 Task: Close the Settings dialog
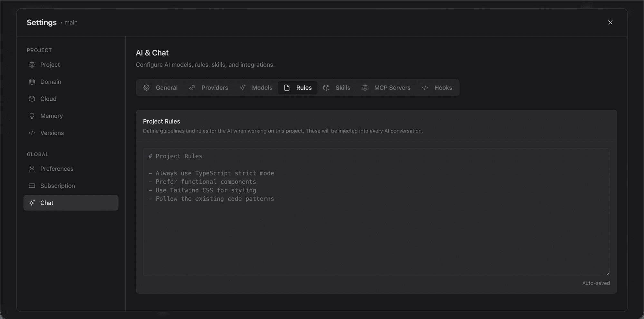(x=610, y=22)
